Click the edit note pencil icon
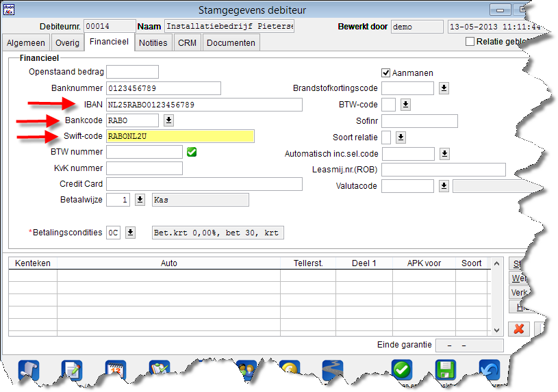 point(72,370)
